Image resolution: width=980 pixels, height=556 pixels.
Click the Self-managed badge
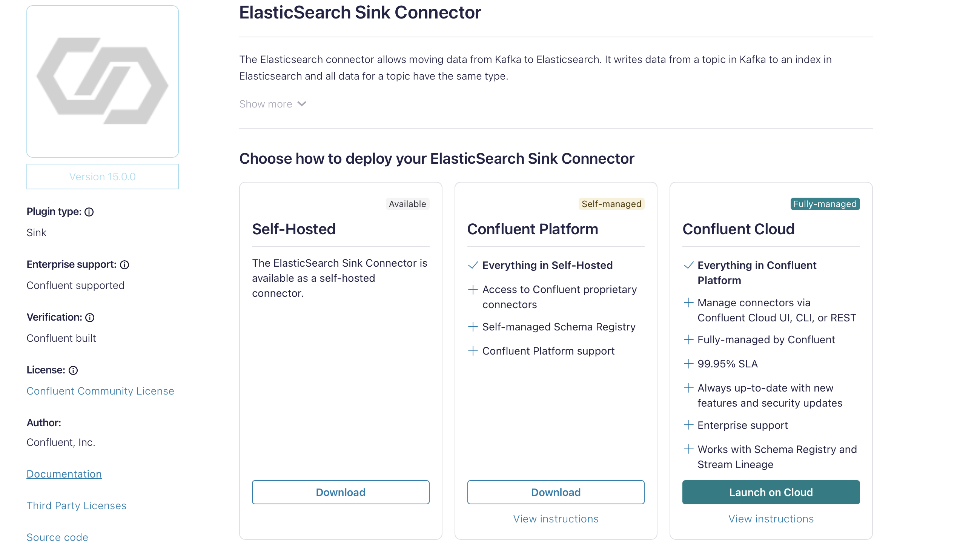(611, 204)
